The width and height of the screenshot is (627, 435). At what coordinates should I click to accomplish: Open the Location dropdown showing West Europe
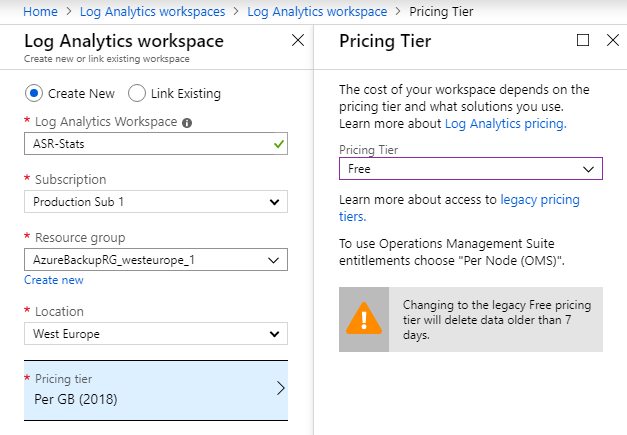point(156,333)
